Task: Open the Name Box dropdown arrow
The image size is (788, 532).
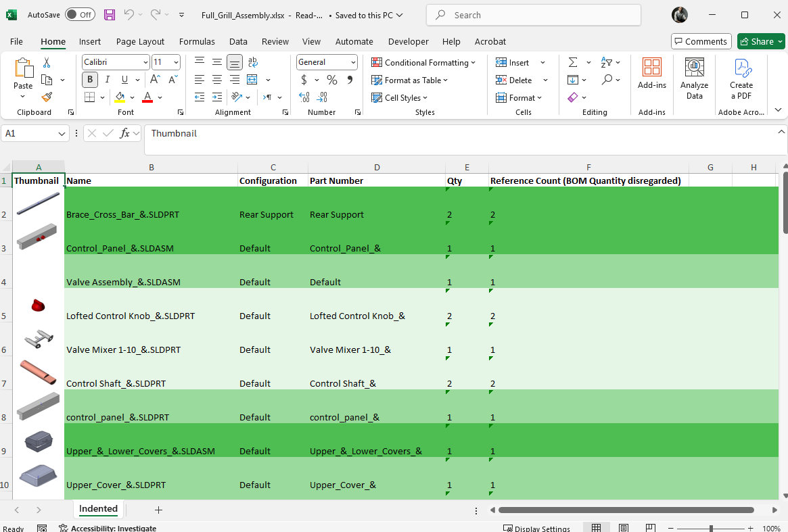Action: pos(62,134)
